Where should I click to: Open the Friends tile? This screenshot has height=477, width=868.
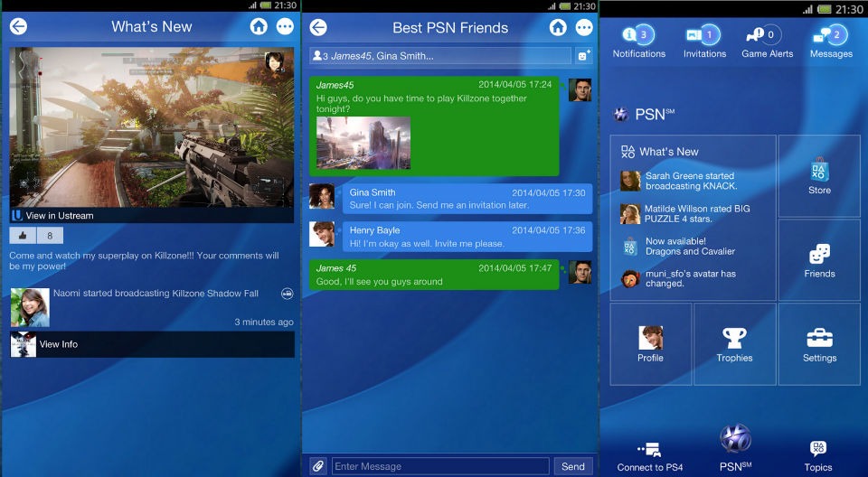pyautogui.click(x=819, y=260)
